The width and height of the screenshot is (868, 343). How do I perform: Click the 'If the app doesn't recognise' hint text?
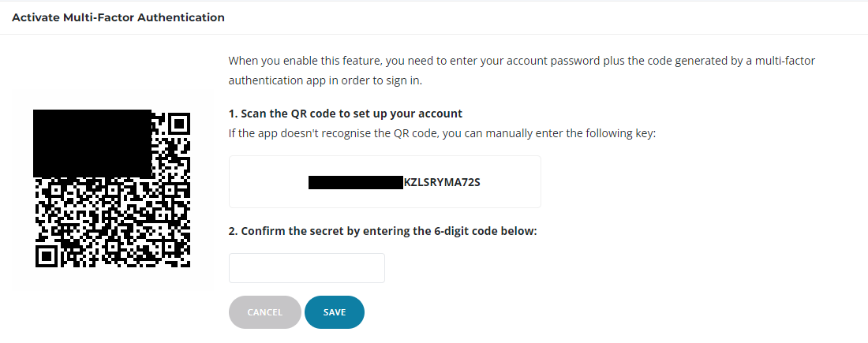tap(442, 133)
